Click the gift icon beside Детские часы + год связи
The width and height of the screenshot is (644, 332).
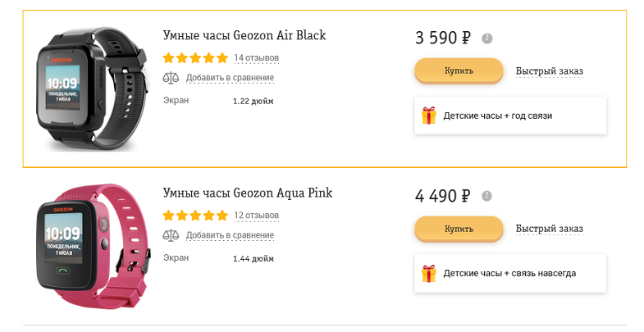(x=428, y=116)
